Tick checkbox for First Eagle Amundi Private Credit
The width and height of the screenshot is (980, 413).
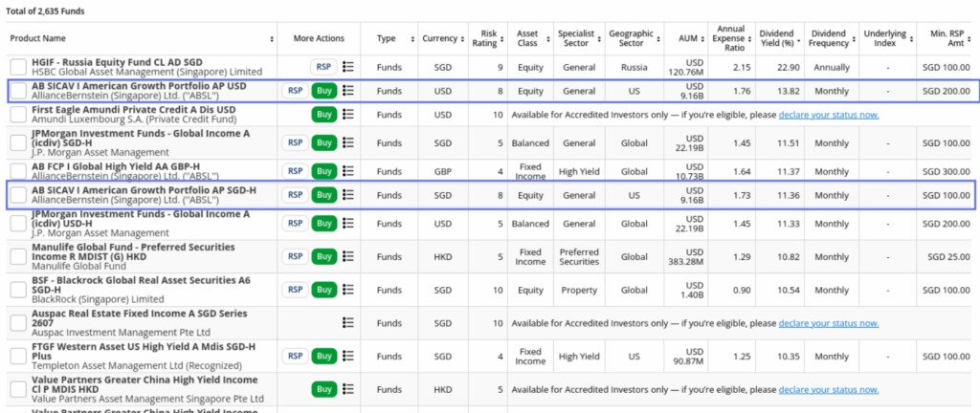(19, 114)
